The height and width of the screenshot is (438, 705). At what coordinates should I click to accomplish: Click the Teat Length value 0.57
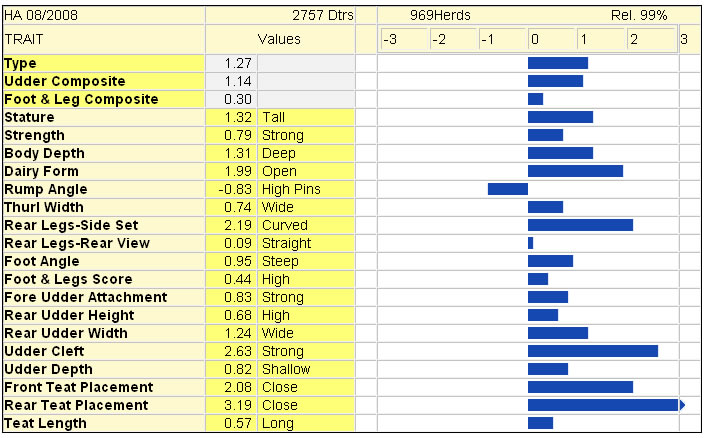point(238,423)
